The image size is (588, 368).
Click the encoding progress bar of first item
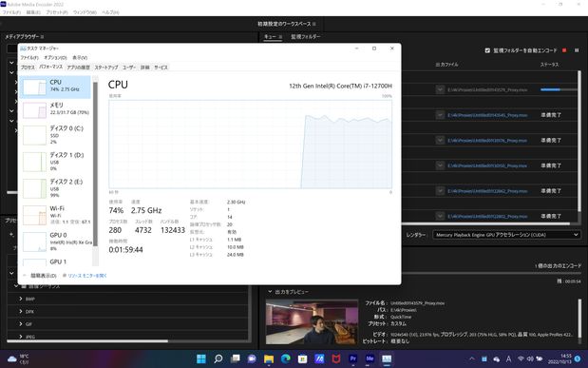point(559,89)
